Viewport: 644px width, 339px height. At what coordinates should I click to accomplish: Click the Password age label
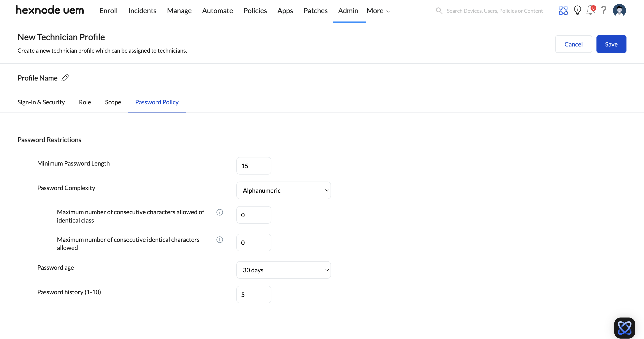(55, 268)
